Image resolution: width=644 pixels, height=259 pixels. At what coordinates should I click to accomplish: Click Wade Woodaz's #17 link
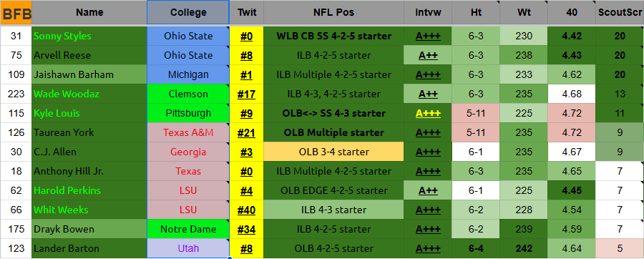click(x=246, y=94)
